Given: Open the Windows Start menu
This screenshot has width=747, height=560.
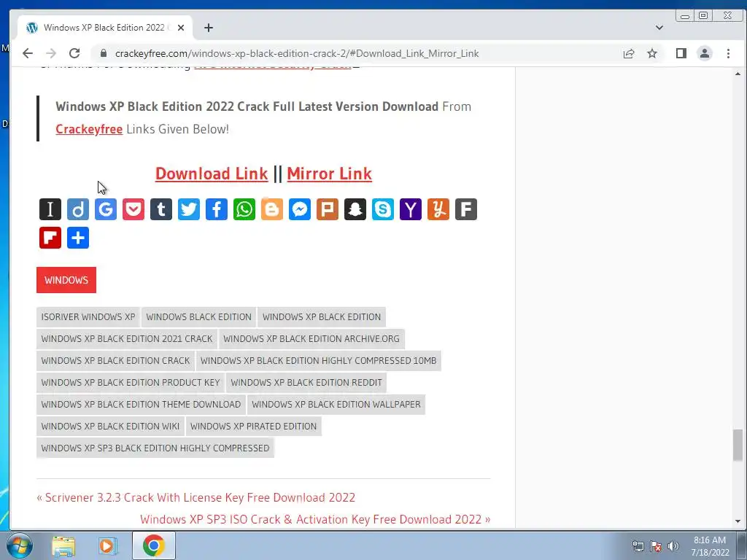Looking at the screenshot, I should (19, 545).
